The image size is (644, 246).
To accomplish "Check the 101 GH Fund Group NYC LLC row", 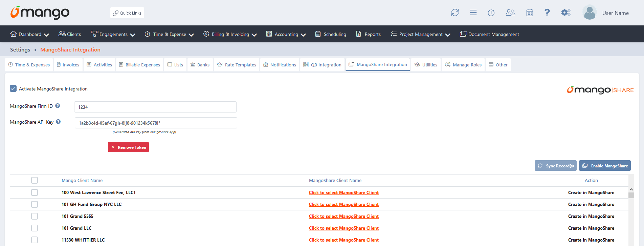I will point(35,204).
